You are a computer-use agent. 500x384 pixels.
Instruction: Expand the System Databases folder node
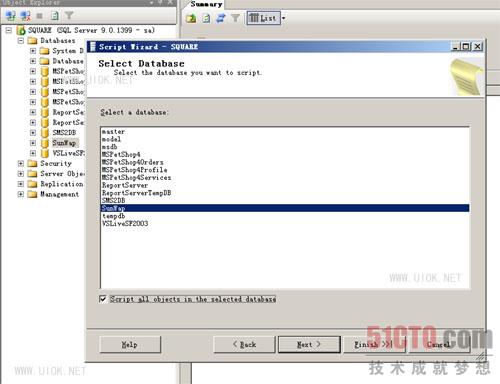pyautogui.click(x=33, y=51)
